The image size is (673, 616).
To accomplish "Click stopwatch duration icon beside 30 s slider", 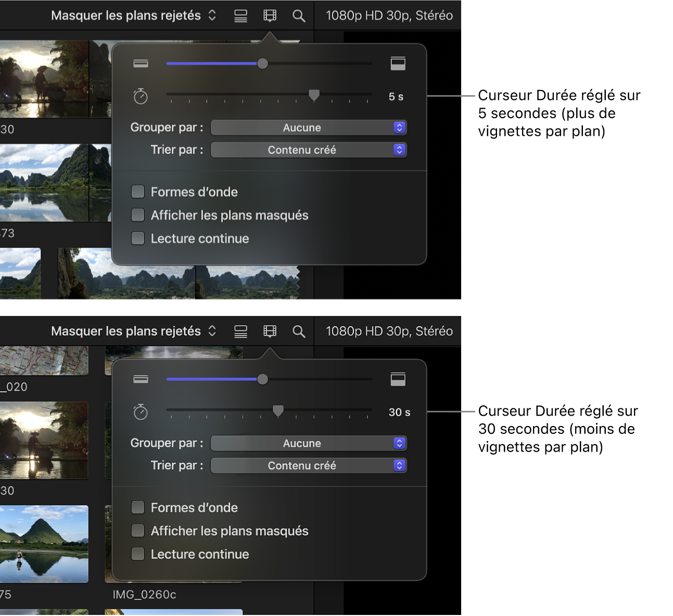I will tap(141, 412).
